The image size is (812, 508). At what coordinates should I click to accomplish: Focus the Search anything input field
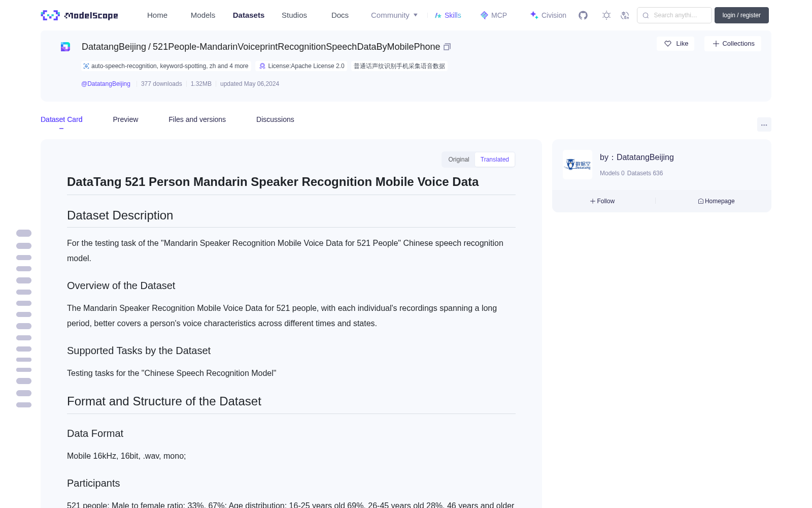(674, 15)
